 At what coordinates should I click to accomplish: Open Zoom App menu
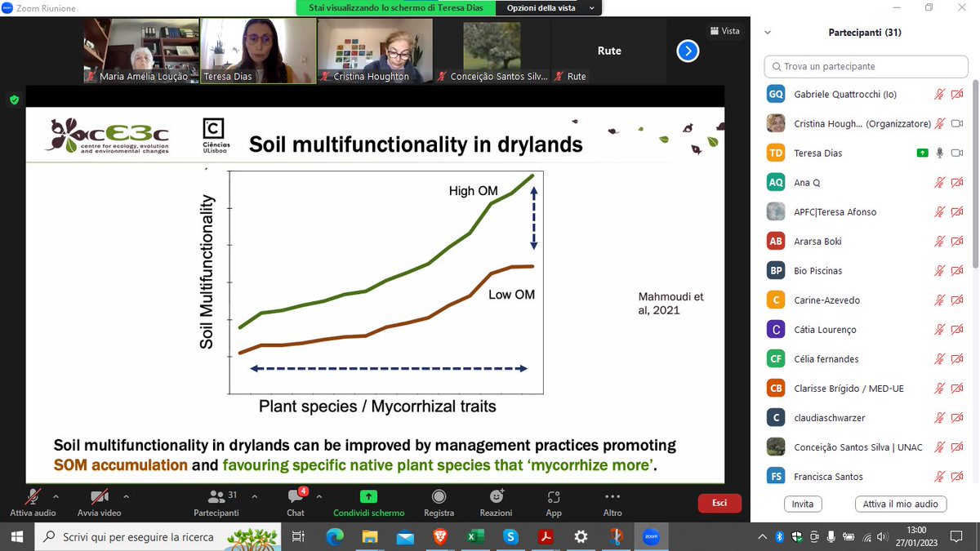(554, 501)
